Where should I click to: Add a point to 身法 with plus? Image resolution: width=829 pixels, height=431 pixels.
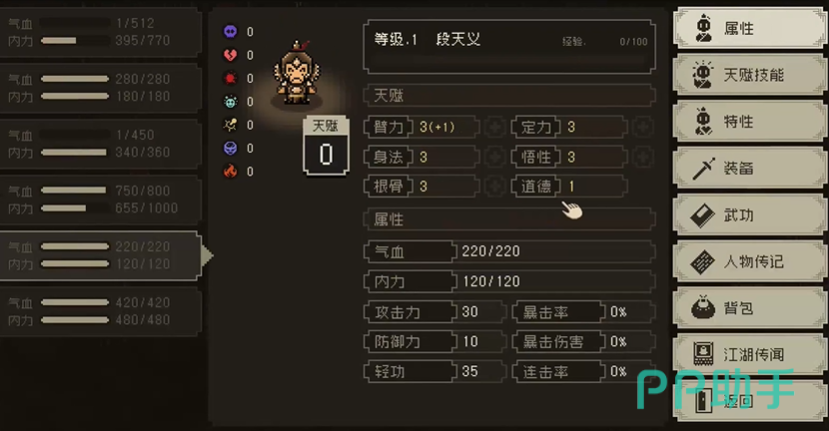[x=495, y=157]
